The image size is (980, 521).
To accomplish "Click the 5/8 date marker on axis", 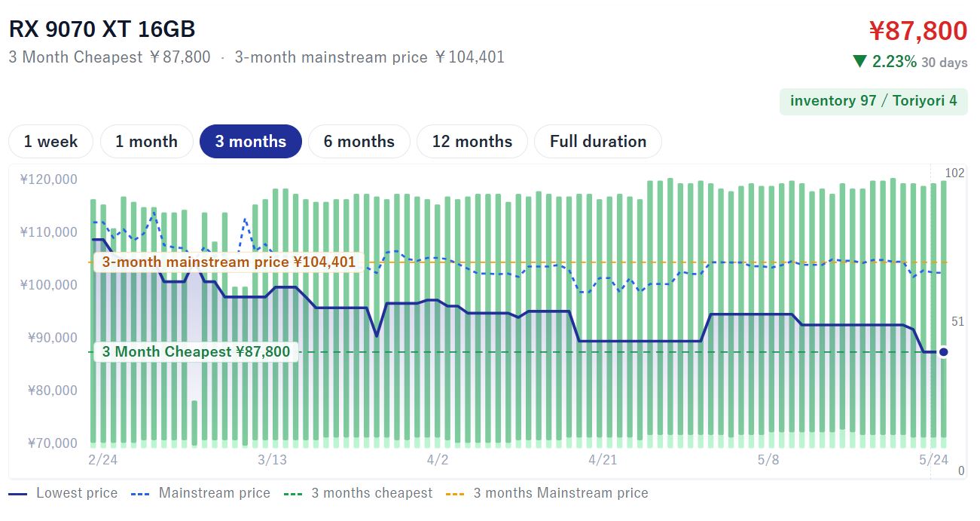I will (768, 460).
